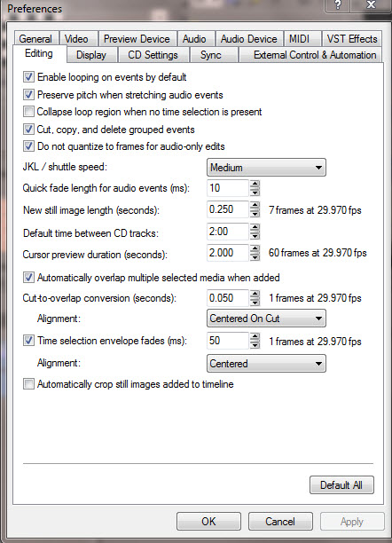The width and height of the screenshot is (392, 543).
Task: Open the CD Settings tab
Action: [x=153, y=55]
